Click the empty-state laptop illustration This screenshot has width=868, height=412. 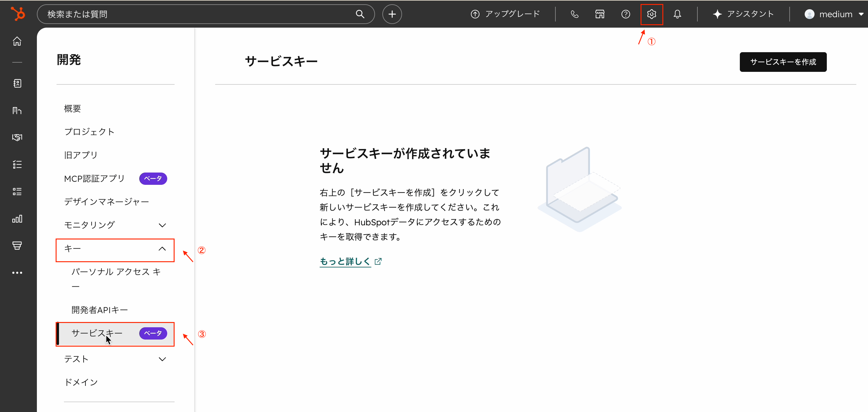point(580,189)
